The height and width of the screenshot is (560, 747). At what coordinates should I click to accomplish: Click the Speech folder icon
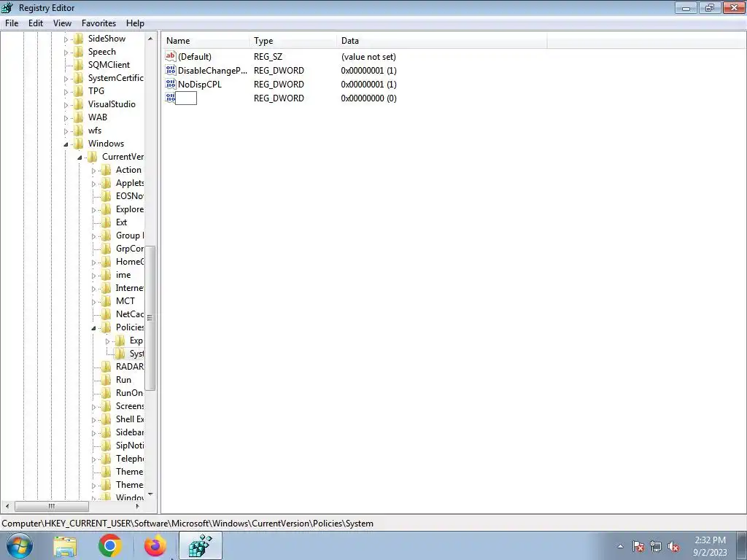[x=78, y=52]
